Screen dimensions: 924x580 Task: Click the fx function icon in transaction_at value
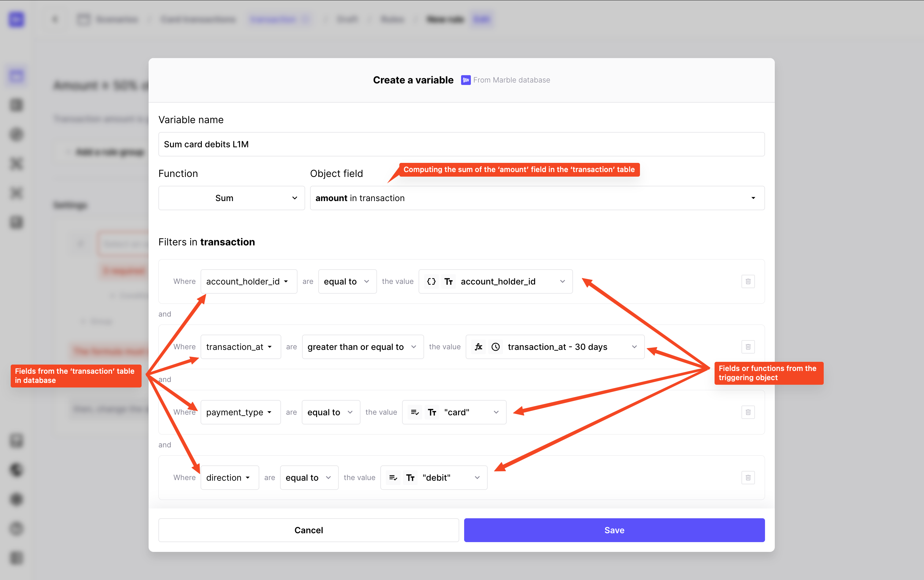point(478,347)
